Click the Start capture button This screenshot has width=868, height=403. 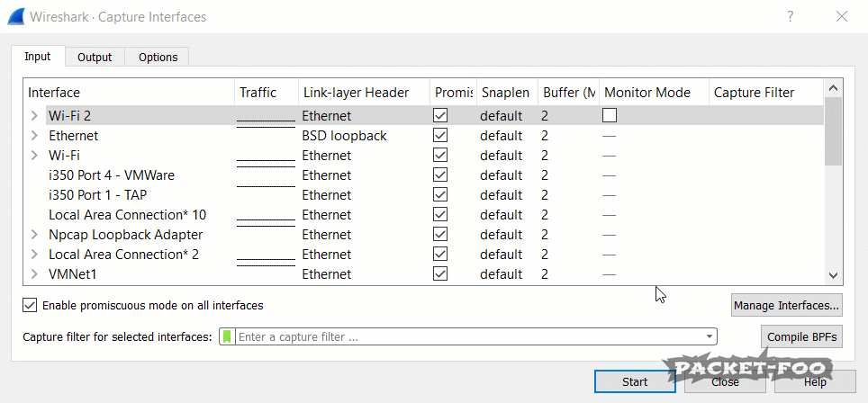tap(635, 381)
